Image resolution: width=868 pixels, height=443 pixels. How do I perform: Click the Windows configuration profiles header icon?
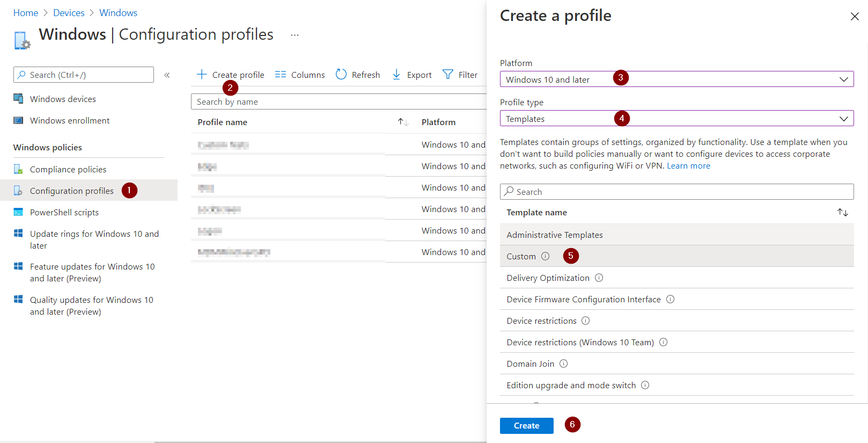(22, 40)
